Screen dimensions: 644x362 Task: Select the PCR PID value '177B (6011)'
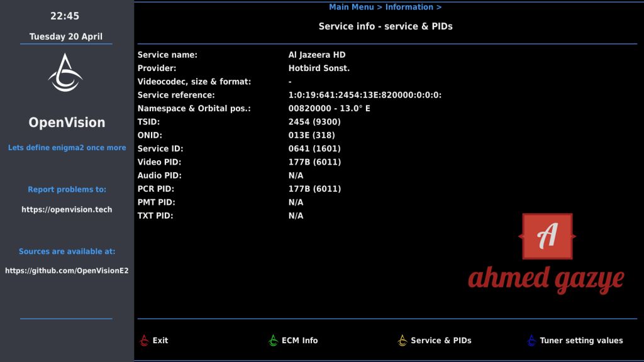[314, 189]
